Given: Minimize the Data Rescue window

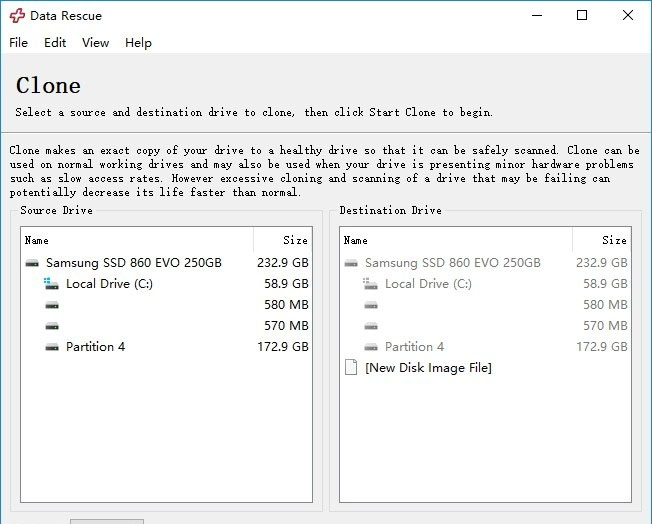Looking at the screenshot, I should 537,15.
